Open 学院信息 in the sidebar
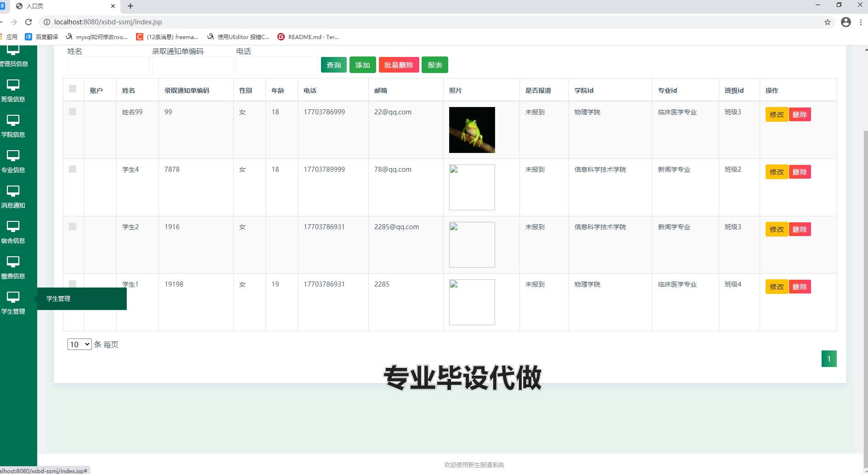Viewport: 868px width, 474px height. [x=13, y=126]
